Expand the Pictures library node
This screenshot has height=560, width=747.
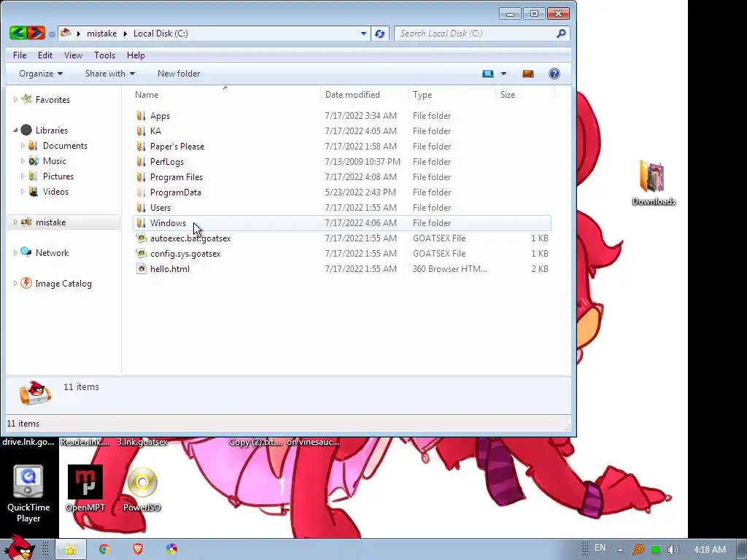(23, 176)
